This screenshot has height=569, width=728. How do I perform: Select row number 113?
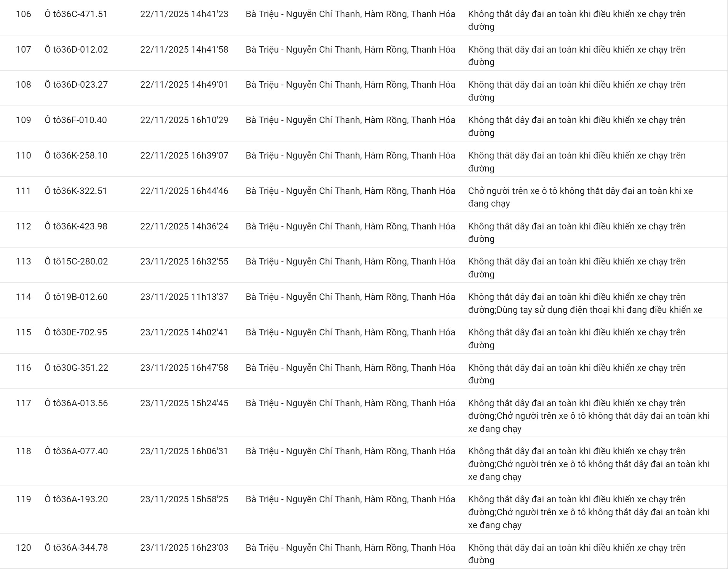(x=24, y=262)
